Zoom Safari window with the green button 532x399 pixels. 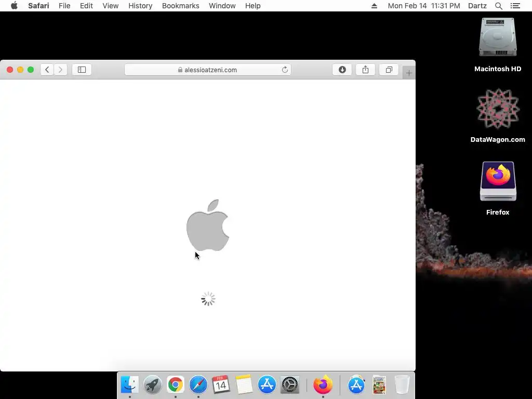31,70
